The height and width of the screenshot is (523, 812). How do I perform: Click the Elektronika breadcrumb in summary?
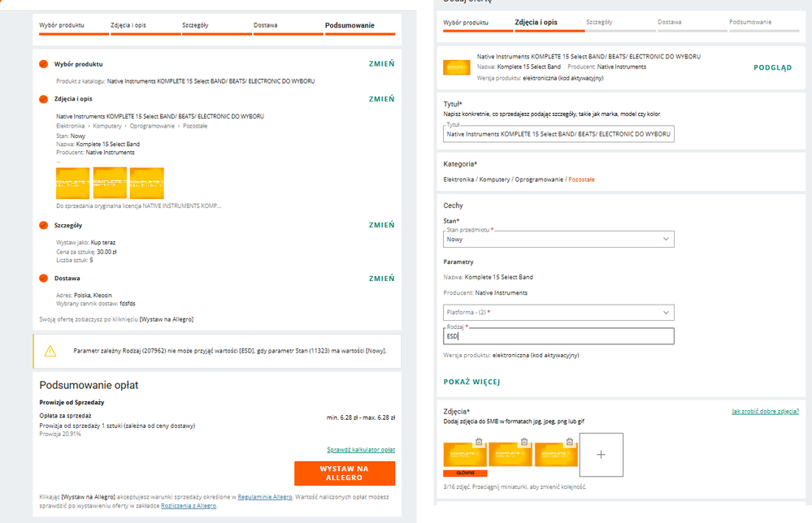tap(71, 126)
